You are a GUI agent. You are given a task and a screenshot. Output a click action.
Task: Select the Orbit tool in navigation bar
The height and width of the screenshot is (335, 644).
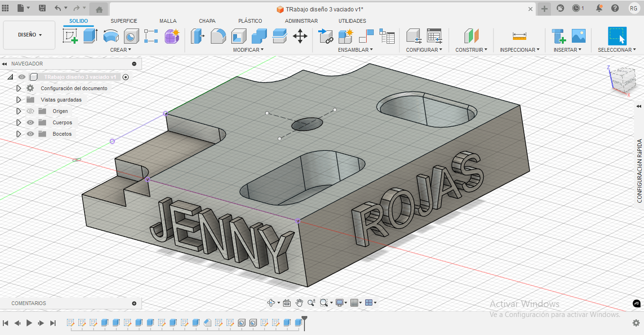click(271, 303)
